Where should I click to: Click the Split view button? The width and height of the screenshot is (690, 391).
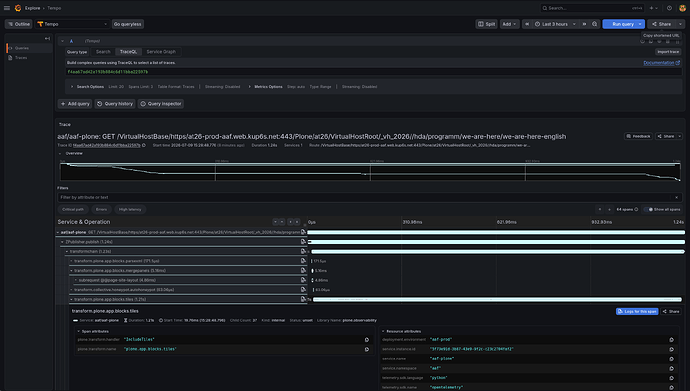tap(487, 24)
